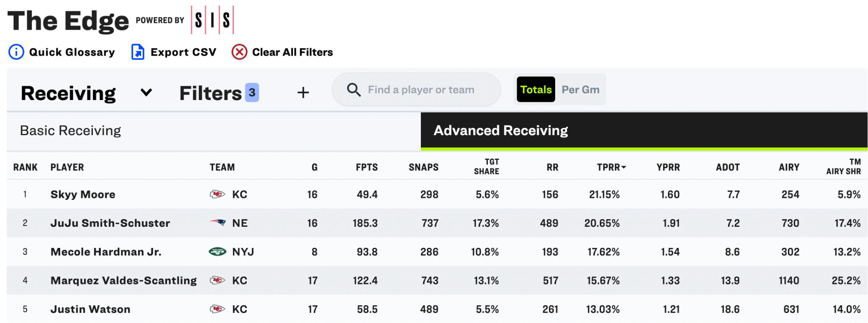Image resolution: width=868 pixels, height=323 pixels.
Task: Sort table by YPRR column header
Action: 668,167
